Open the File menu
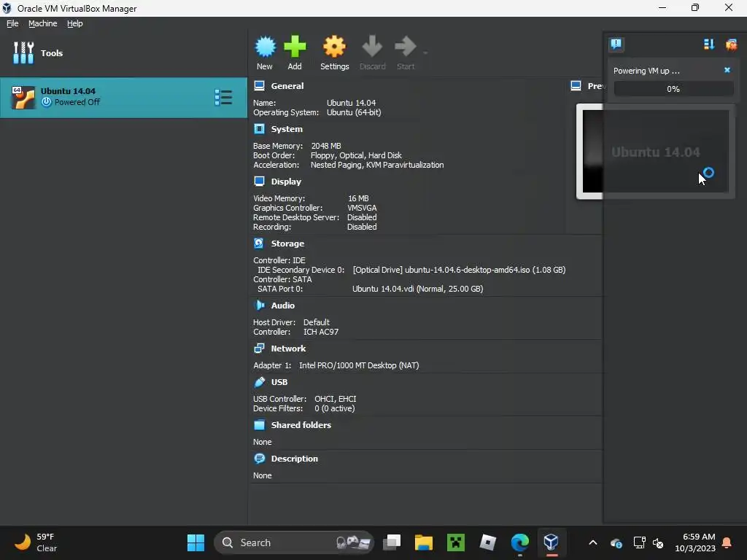The height and width of the screenshot is (560, 747). click(12, 23)
